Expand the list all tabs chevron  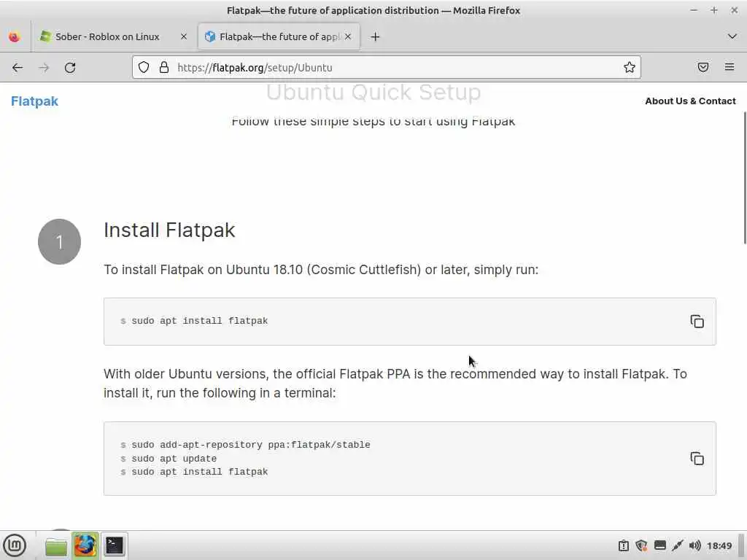(x=732, y=36)
